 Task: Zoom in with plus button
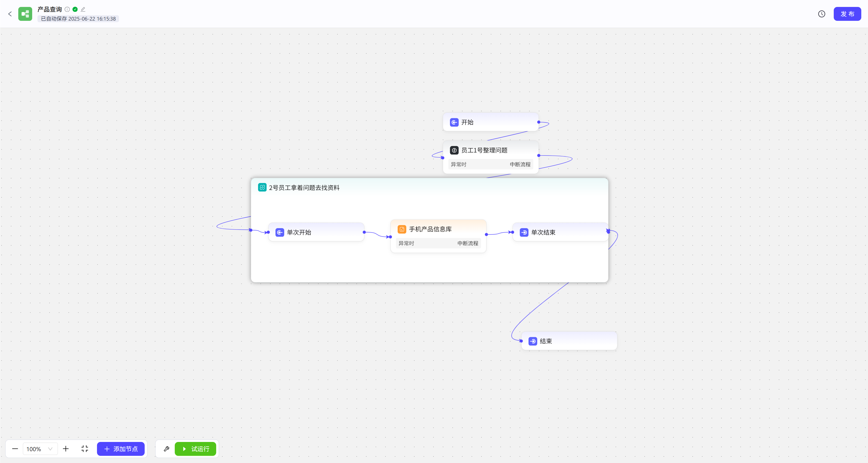coord(66,448)
